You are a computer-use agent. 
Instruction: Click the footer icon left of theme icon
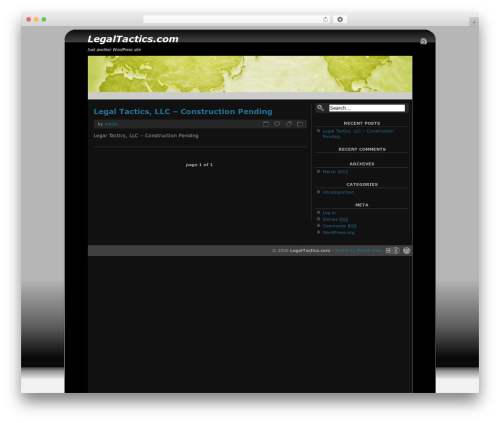click(388, 251)
